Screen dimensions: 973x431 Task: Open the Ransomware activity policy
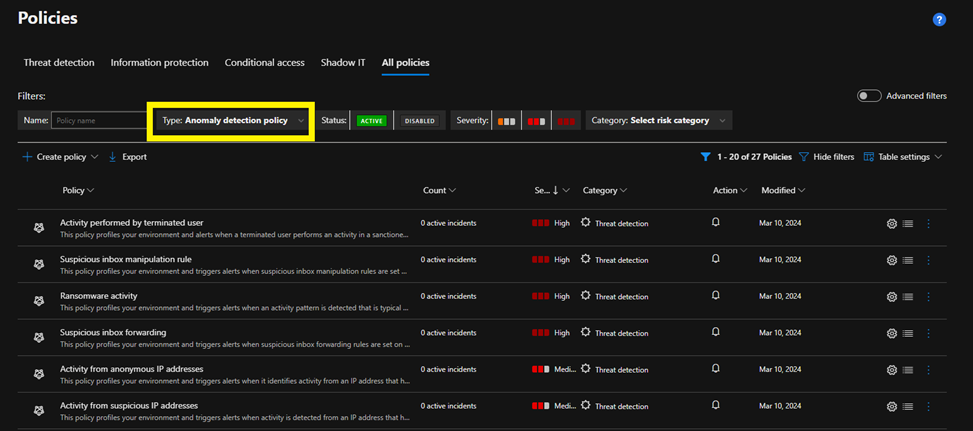[99, 296]
